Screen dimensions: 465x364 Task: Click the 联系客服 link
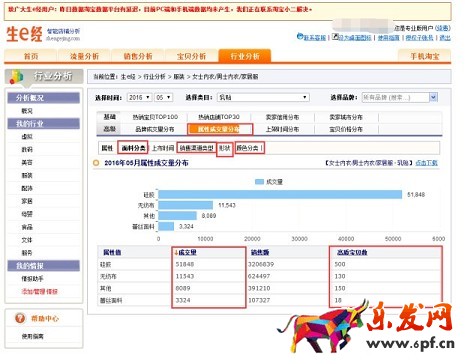314,37
